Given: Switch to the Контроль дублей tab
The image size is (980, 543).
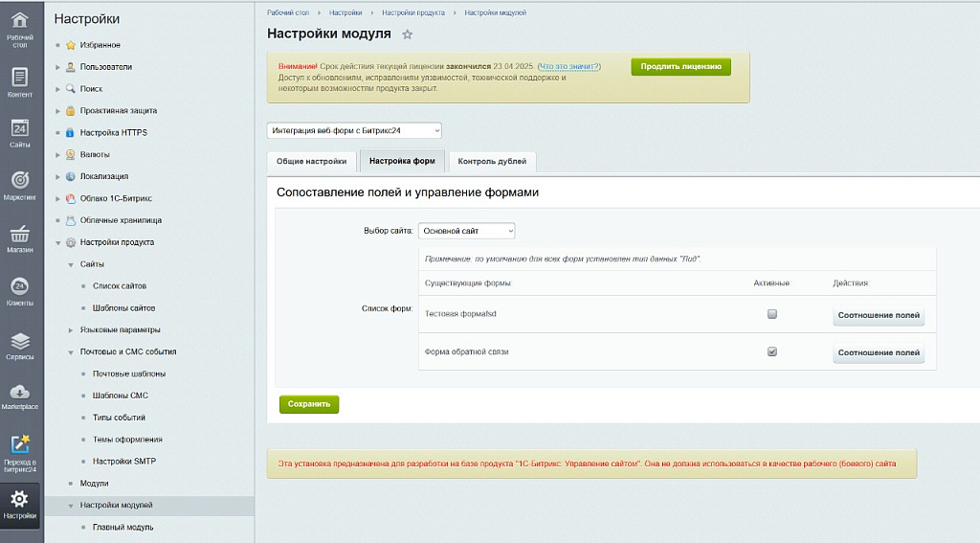Looking at the screenshot, I should click(492, 162).
